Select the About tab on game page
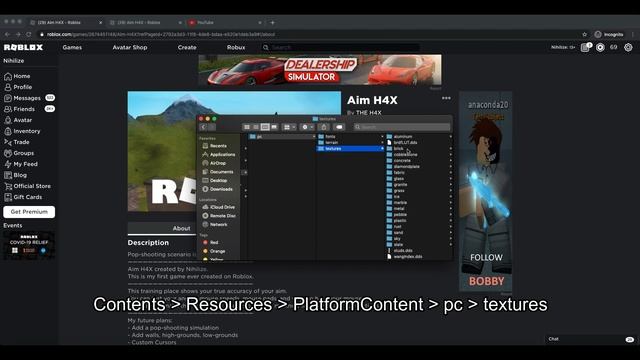Image resolution: width=640 pixels, height=360 pixels. [181, 229]
